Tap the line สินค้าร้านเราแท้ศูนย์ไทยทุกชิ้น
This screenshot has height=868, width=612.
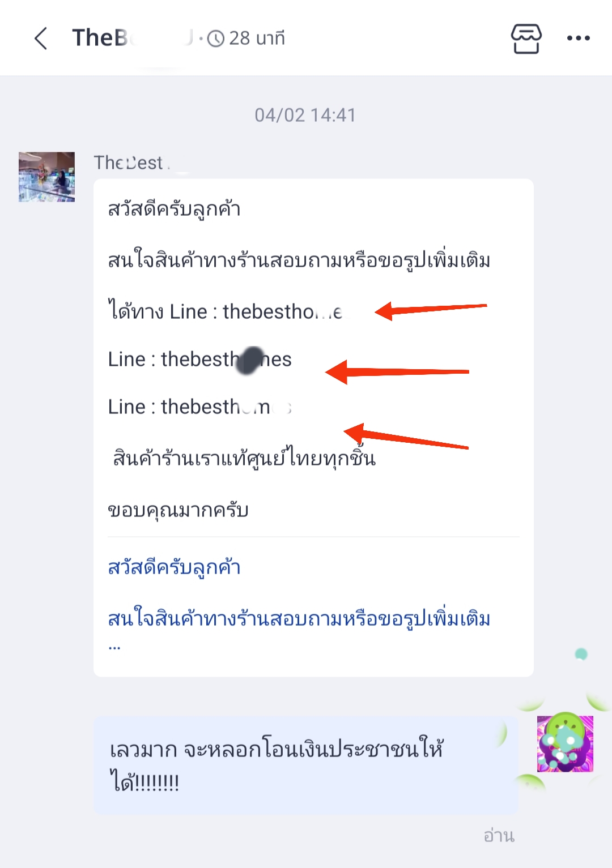click(244, 457)
